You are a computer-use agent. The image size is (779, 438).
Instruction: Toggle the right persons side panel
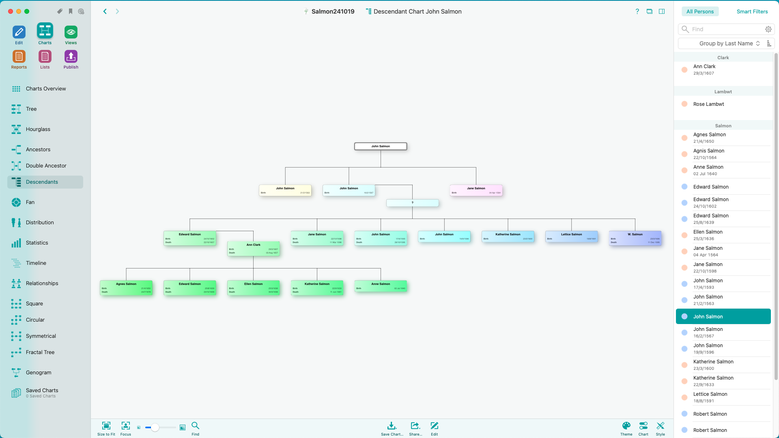(x=662, y=11)
